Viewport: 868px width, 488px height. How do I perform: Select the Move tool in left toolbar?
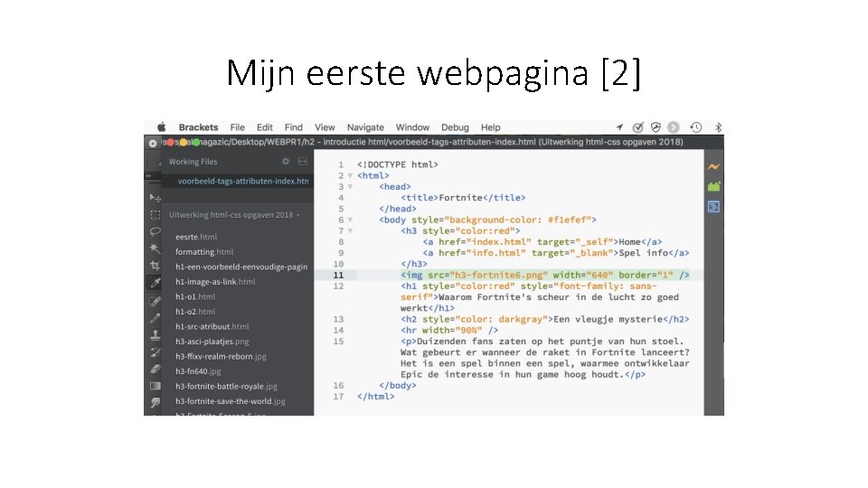[155, 198]
